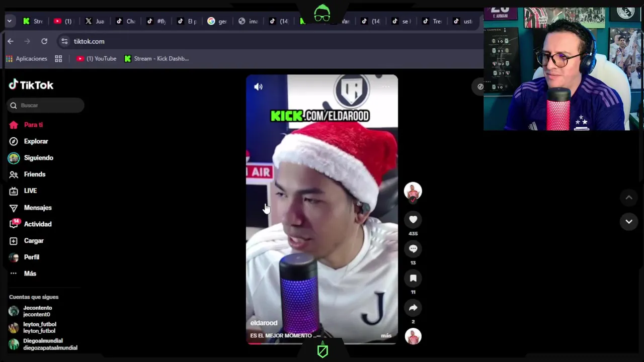Image resolution: width=644 pixels, height=362 pixels.
Task: Open the bookmark grid icon
Action: 58,59
